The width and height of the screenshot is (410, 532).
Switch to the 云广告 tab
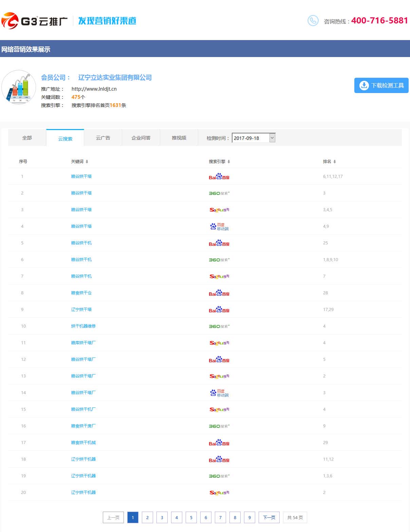(103, 138)
